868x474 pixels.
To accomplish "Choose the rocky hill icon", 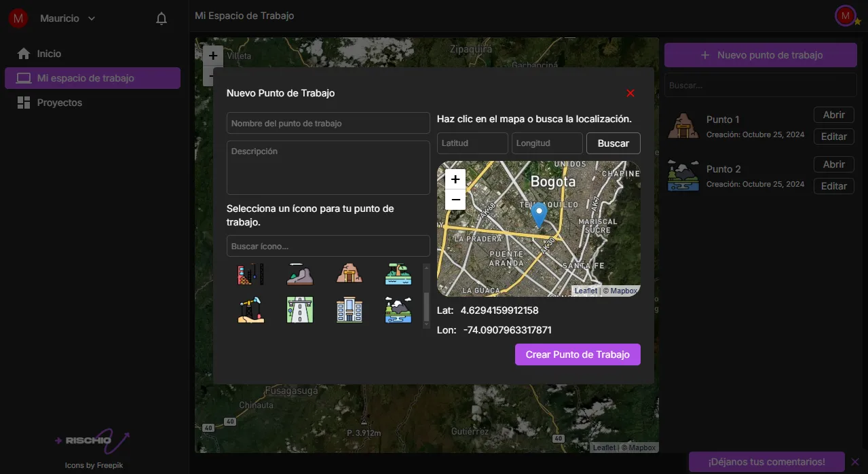I will pyautogui.click(x=299, y=274).
